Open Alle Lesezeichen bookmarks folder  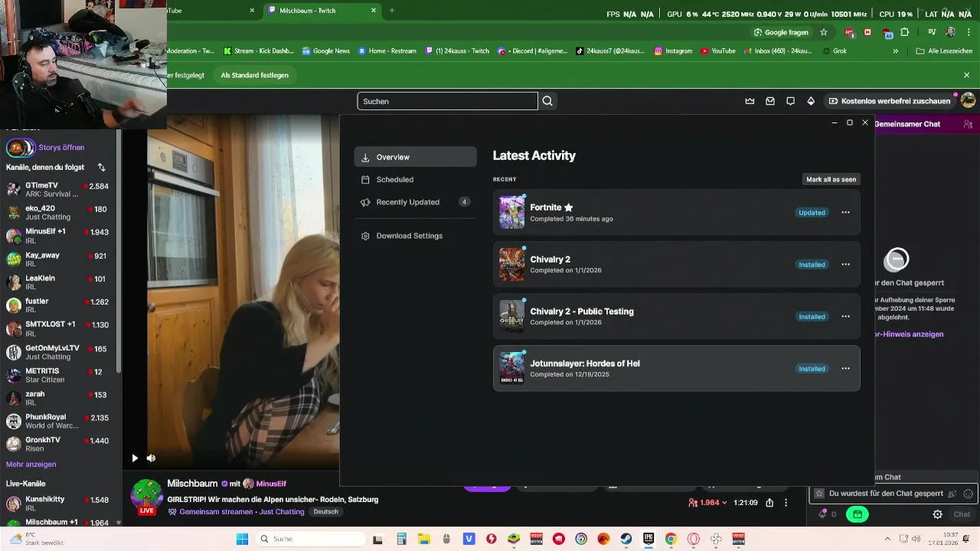[943, 51]
